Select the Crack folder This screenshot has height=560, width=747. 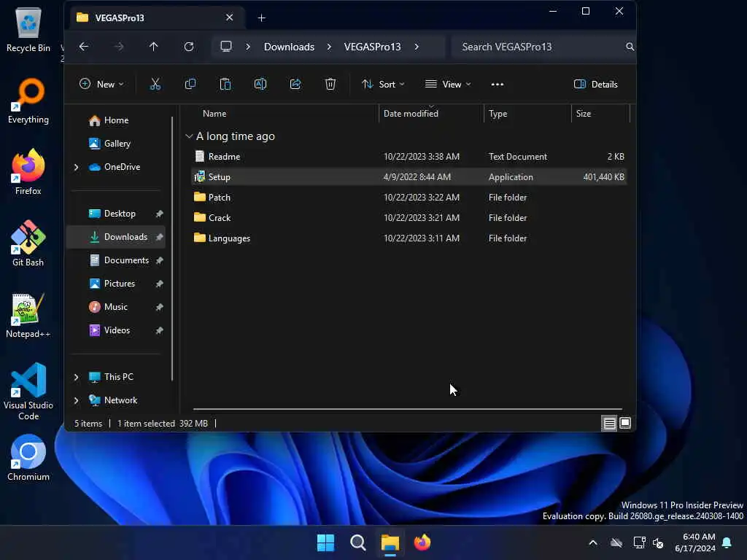click(409, 218)
